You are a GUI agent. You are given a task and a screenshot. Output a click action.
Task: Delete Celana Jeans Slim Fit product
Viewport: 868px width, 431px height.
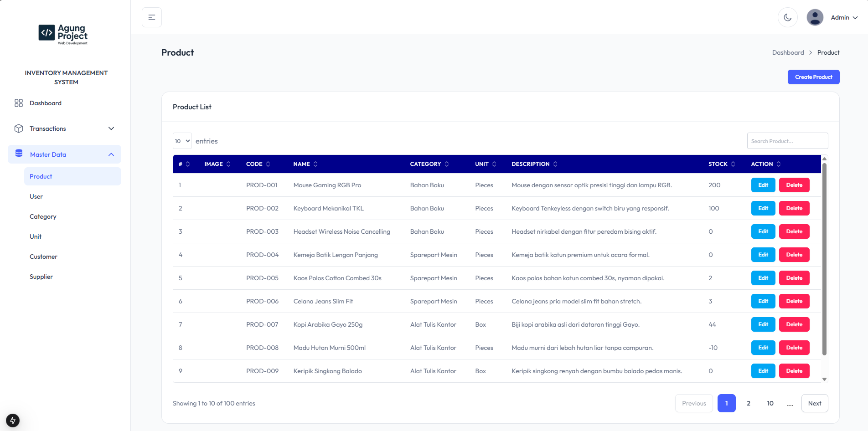794,301
